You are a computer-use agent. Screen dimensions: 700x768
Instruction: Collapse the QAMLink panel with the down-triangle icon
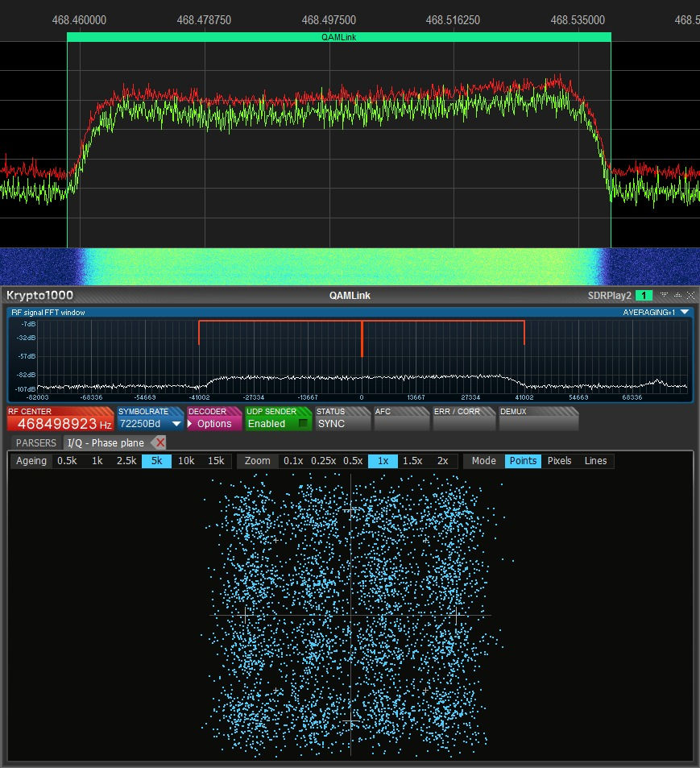(x=665, y=295)
